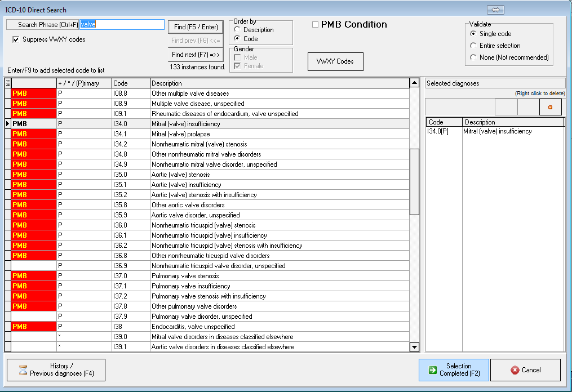Click the orange remove icon in Selected diagnoses
The height and width of the screenshot is (392, 572).
tap(550, 107)
